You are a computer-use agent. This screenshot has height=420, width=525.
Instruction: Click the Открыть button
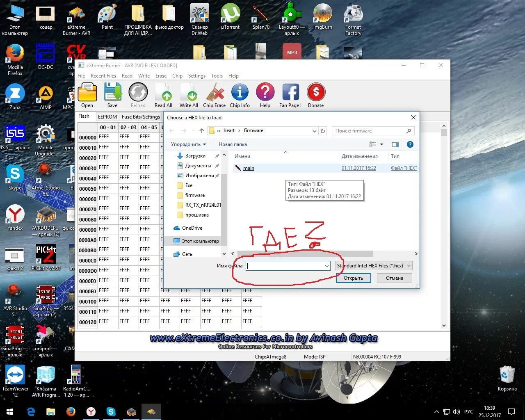(354, 278)
